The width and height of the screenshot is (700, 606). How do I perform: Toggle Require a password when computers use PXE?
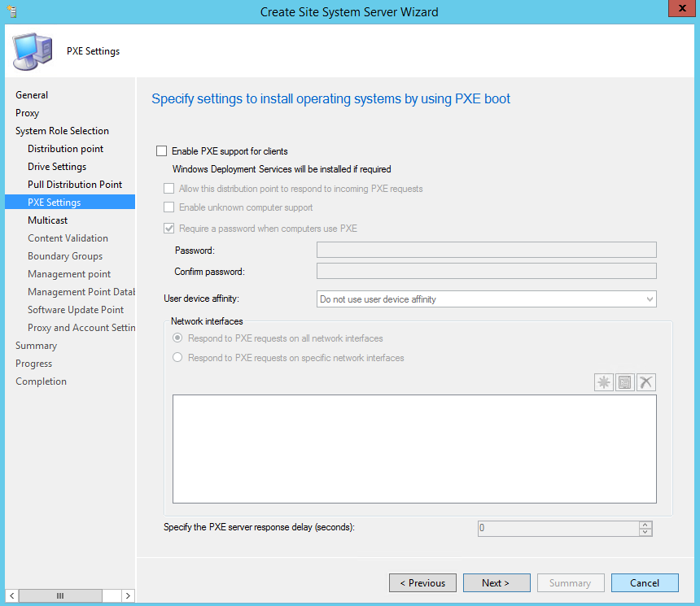click(168, 229)
